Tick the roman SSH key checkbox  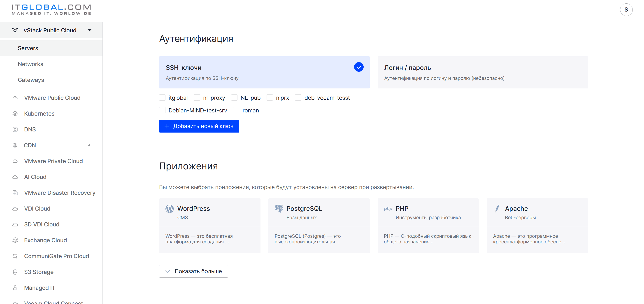(x=236, y=110)
